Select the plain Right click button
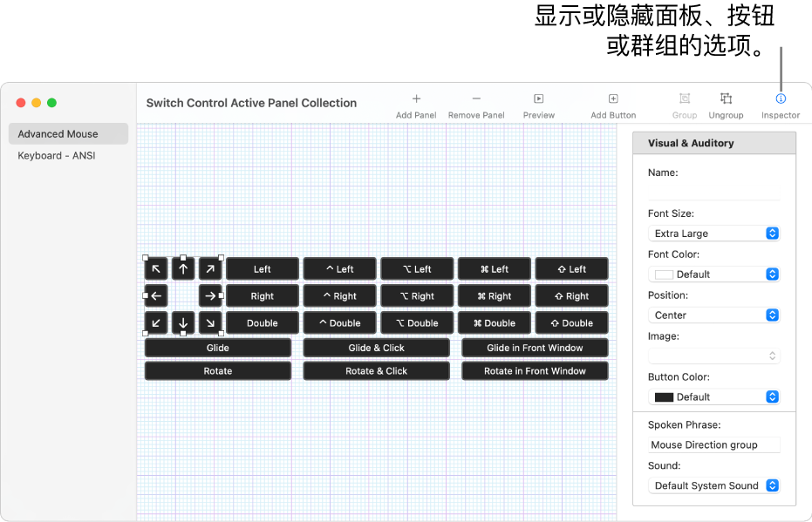The height and width of the screenshot is (522, 812). click(x=263, y=296)
